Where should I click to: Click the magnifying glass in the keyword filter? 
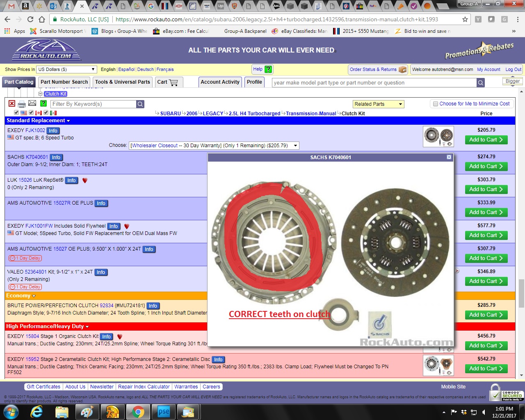[x=140, y=104]
